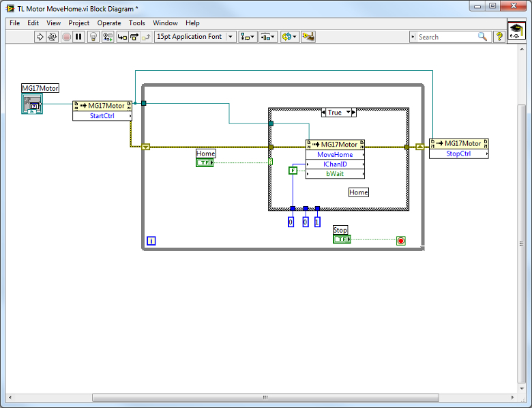The width and height of the screenshot is (532, 408).
Task: Open the Window menu
Action: click(x=165, y=23)
